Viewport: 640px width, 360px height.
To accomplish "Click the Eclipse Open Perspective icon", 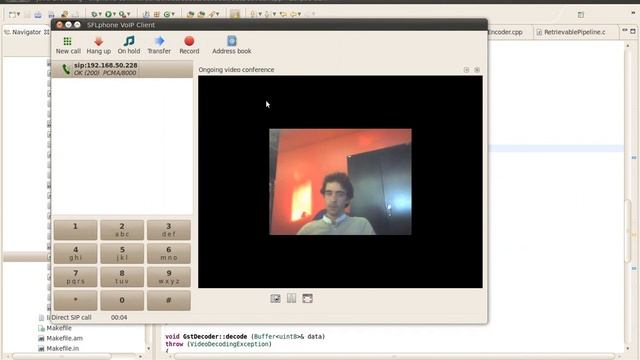I will pos(581,15).
